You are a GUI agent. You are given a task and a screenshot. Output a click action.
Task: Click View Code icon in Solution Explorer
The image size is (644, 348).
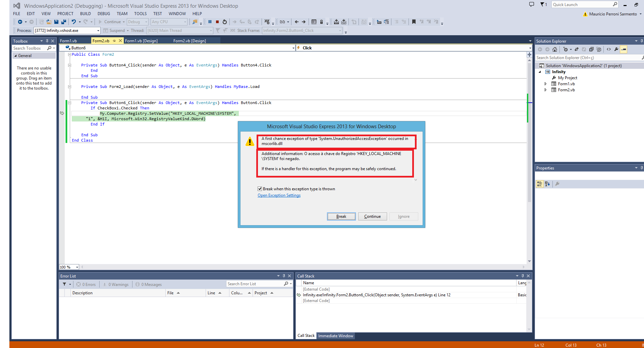(x=609, y=49)
